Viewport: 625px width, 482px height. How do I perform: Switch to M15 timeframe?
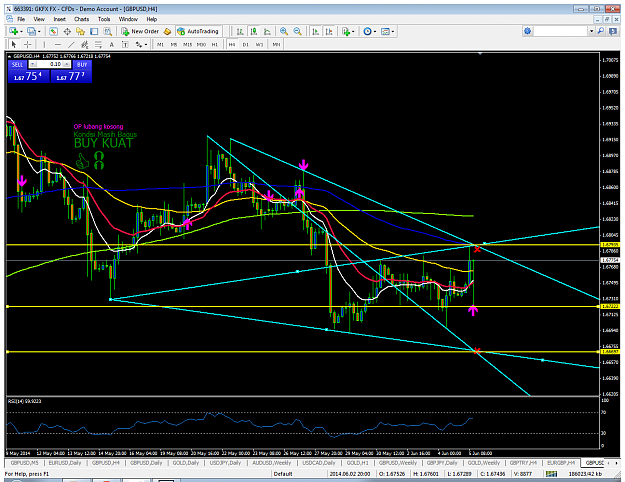(187, 44)
